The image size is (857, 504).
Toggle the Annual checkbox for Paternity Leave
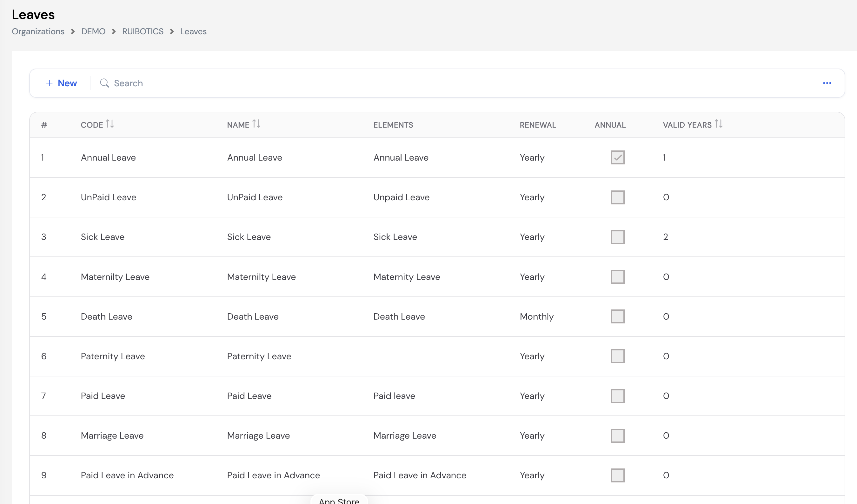click(617, 356)
